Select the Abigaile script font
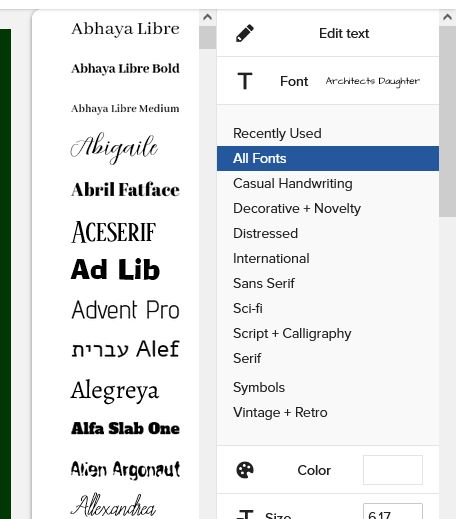Image resolution: width=456 pixels, height=519 pixels. coord(114,148)
